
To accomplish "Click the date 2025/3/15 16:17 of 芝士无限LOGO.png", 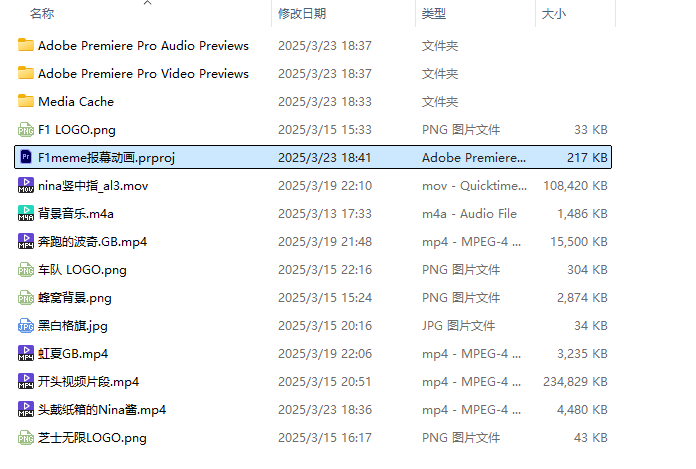I will point(324,437).
